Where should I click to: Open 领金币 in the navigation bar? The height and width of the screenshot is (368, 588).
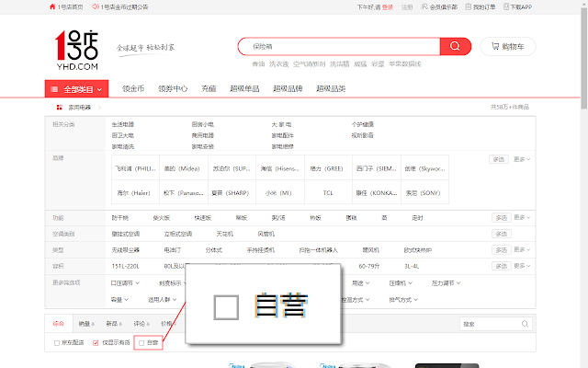133,88
